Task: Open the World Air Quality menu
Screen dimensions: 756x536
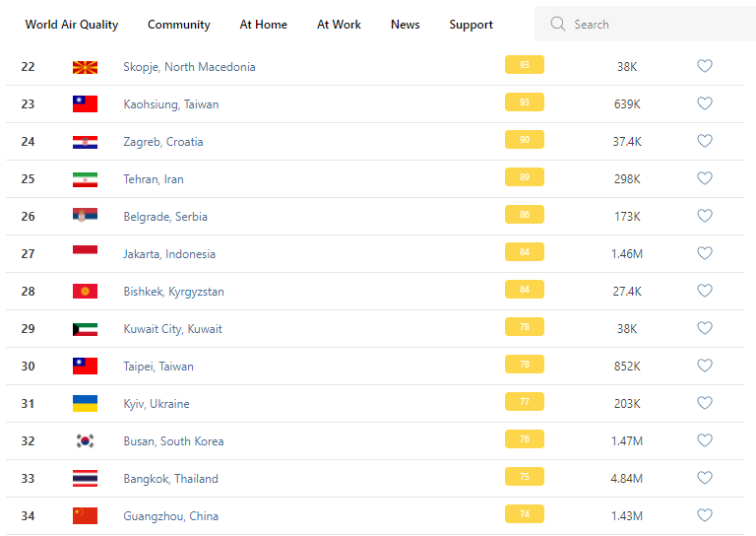Action: 71,25
